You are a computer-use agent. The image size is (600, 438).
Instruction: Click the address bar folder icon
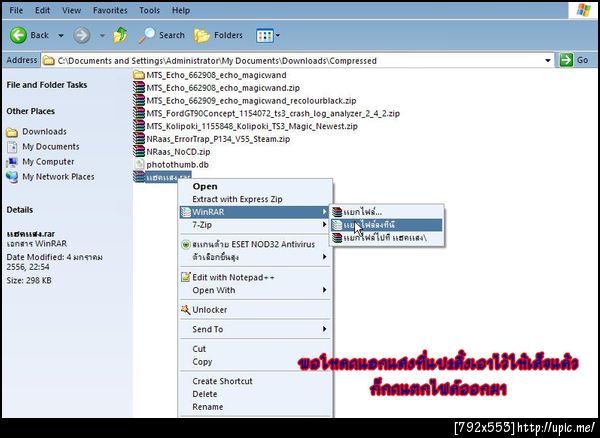click(x=48, y=60)
